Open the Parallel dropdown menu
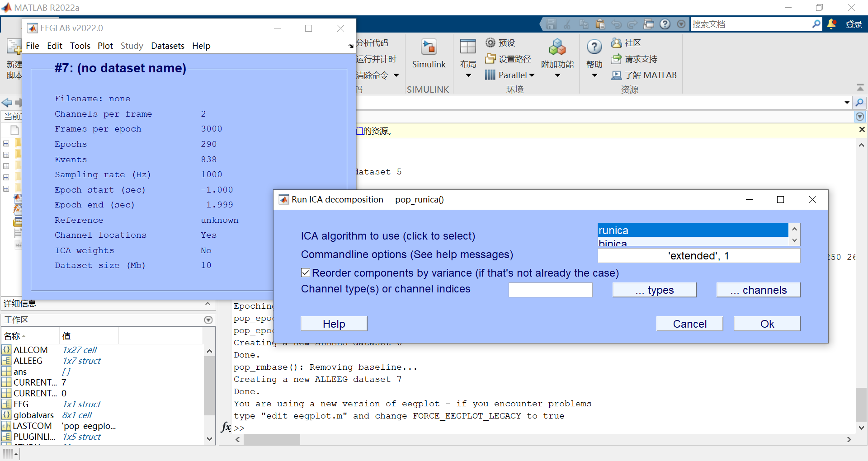The image size is (868, 461). coord(510,75)
